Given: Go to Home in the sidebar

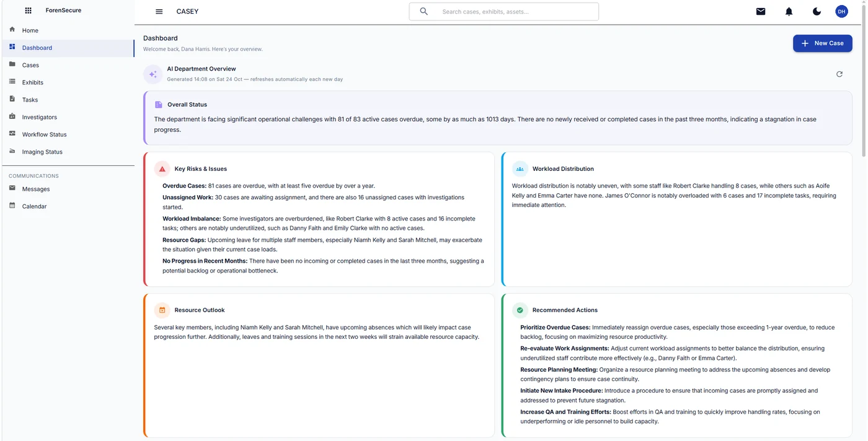Looking at the screenshot, I should click(67, 30).
